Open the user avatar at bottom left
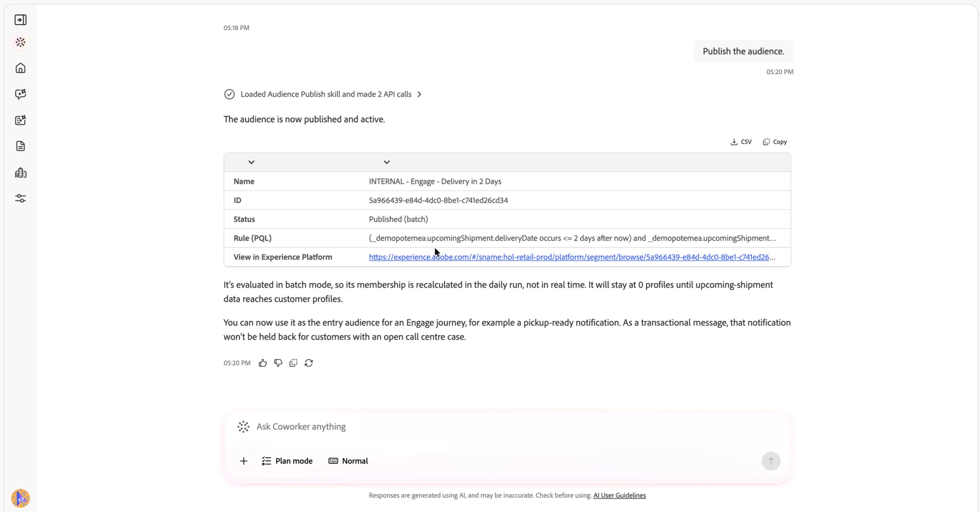This screenshot has height=512, width=980. (21, 498)
